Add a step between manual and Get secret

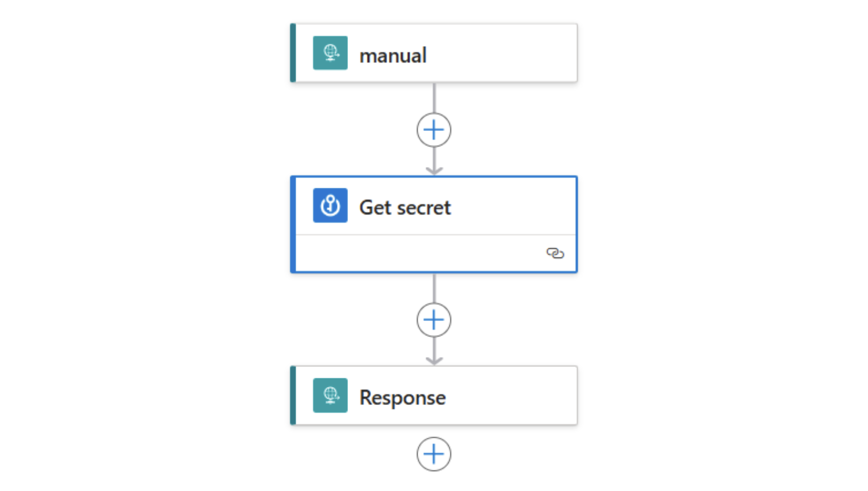pos(434,130)
